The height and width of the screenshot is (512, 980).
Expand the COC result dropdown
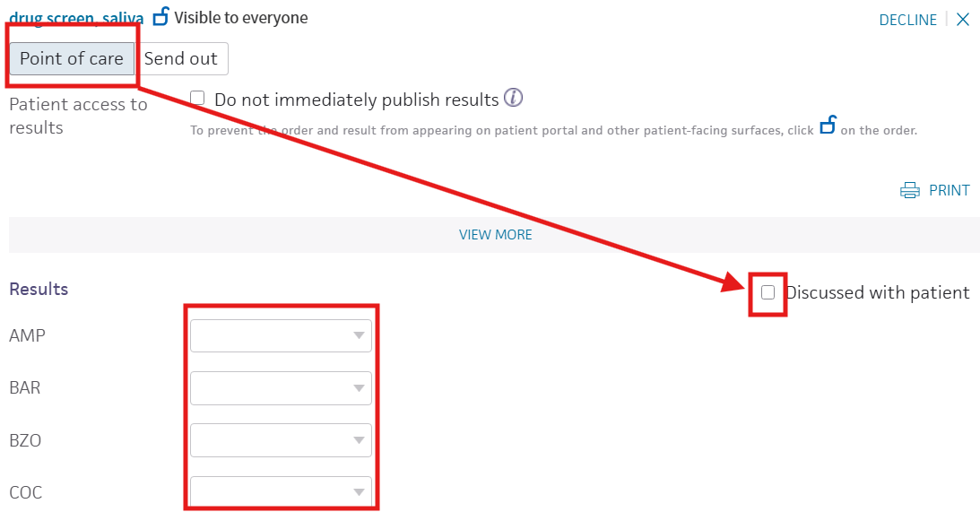[282, 492]
